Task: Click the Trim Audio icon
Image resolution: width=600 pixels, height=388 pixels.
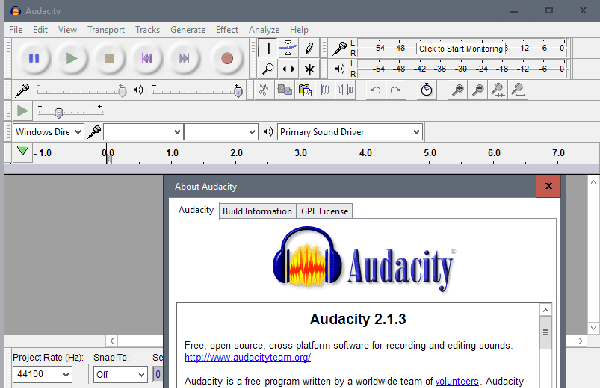Action: [x=325, y=90]
